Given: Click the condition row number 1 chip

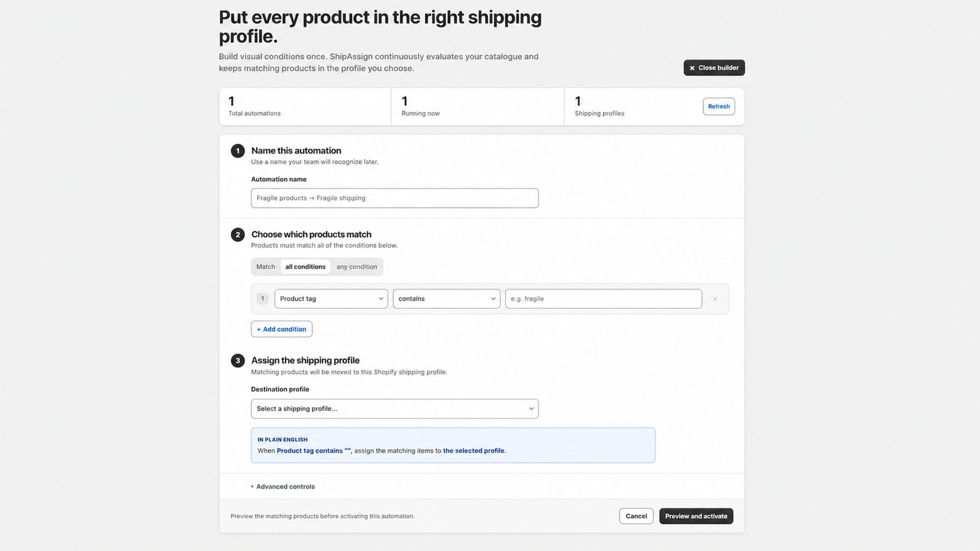Looking at the screenshot, I should (263, 299).
